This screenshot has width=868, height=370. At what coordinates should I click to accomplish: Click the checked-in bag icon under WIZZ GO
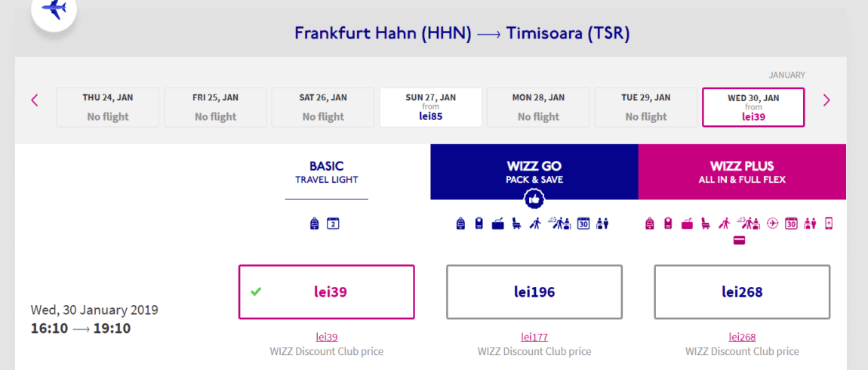pyautogui.click(x=498, y=224)
